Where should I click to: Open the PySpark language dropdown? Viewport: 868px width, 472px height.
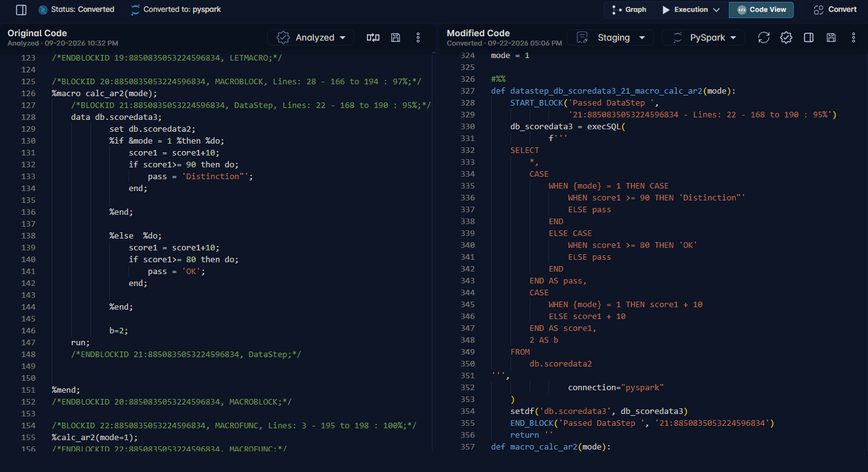[703, 37]
